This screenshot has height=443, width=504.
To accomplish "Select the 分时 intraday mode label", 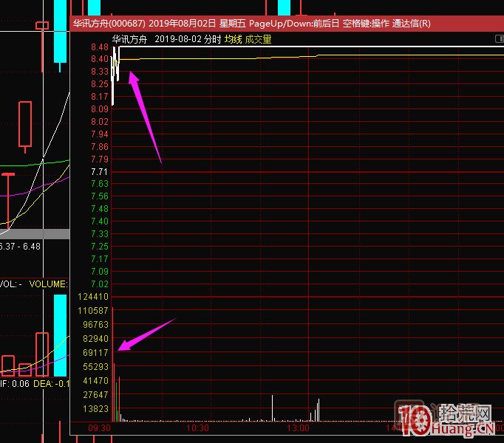I will tap(213, 39).
